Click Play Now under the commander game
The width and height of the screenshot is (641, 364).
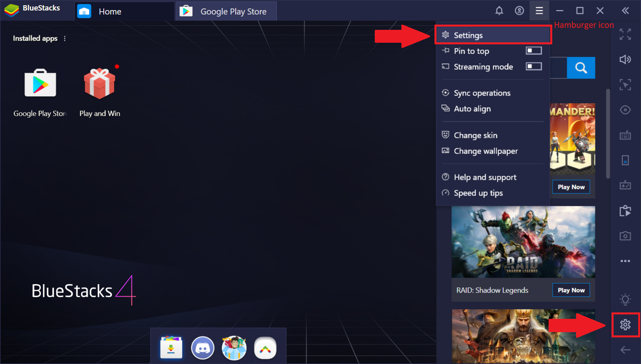[571, 187]
